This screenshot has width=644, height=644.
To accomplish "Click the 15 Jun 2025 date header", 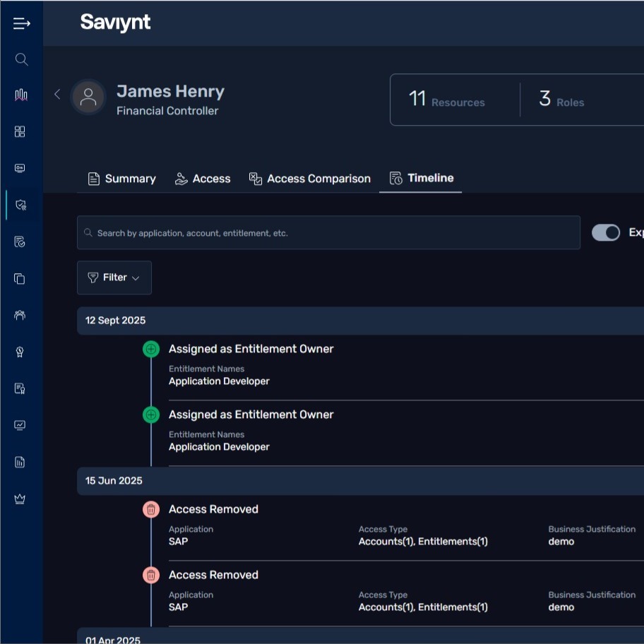I will 114,481.
